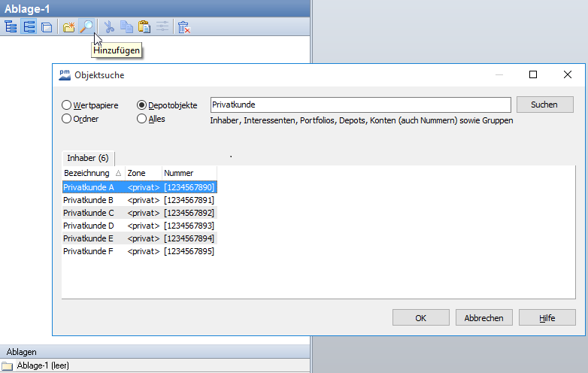Click the copy icon in toolbar

(x=126, y=27)
